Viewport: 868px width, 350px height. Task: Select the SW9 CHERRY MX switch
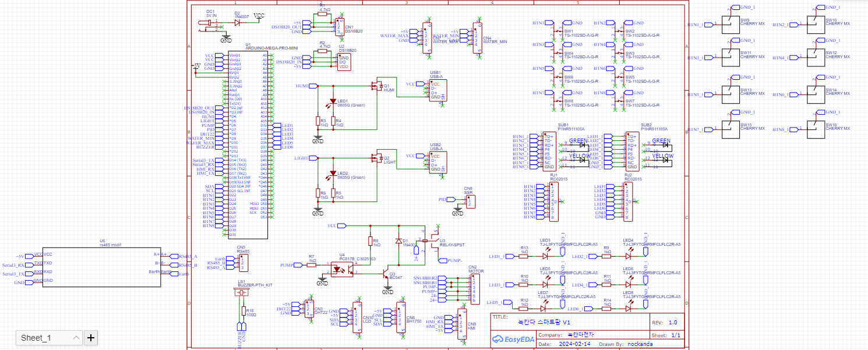pos(730,25)
